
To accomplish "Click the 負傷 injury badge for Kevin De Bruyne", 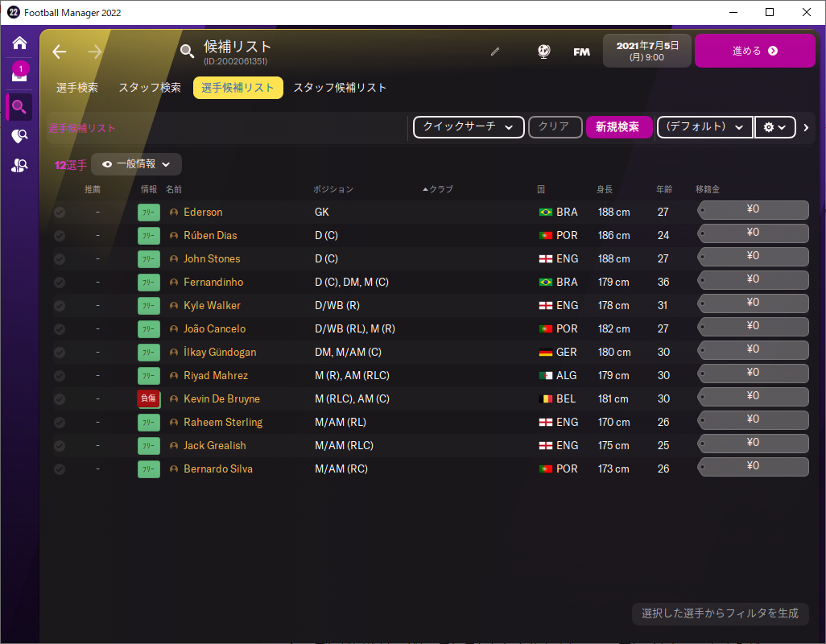I will point(149,398).
